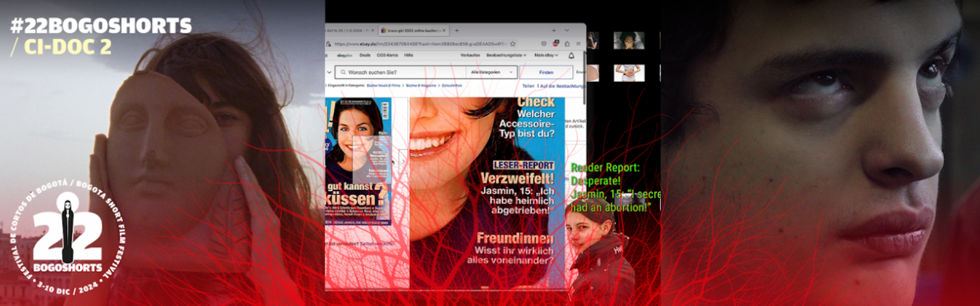Click the site security lock icon

coord(329,44)
